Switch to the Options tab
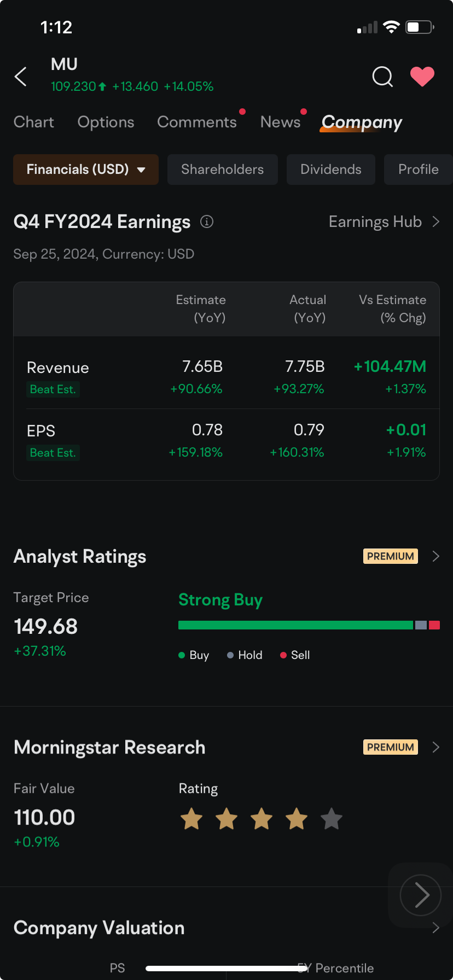Viewport: 453px width, 980px height. (x=106, y=122)
